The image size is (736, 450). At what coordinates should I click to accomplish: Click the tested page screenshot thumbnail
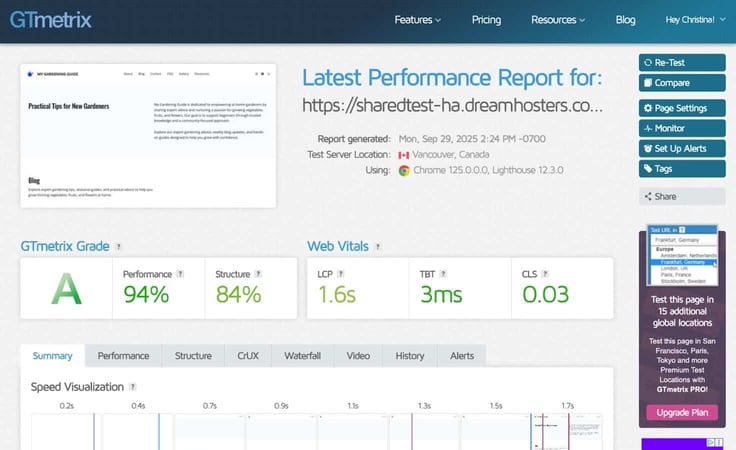[148, 136]
